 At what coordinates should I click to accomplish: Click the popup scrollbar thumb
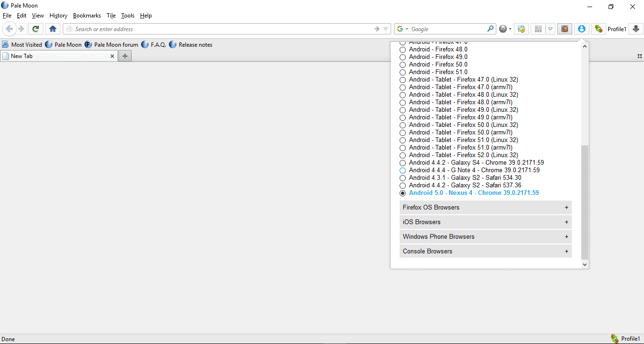[585, 202]
